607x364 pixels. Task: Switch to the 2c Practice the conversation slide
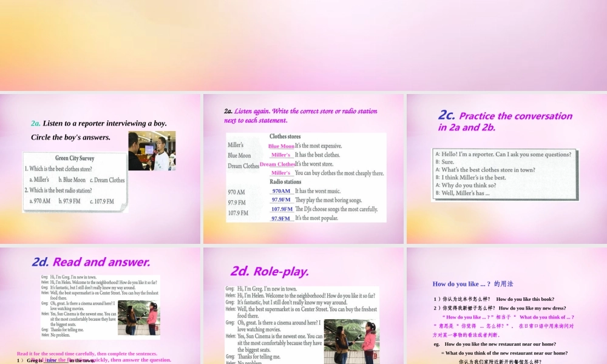(506, 121)
